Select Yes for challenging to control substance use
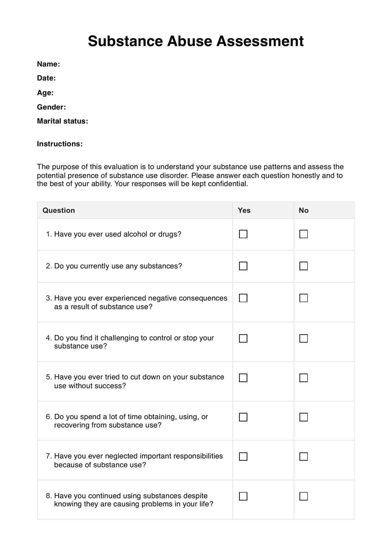392x544 pixels. 243,338
